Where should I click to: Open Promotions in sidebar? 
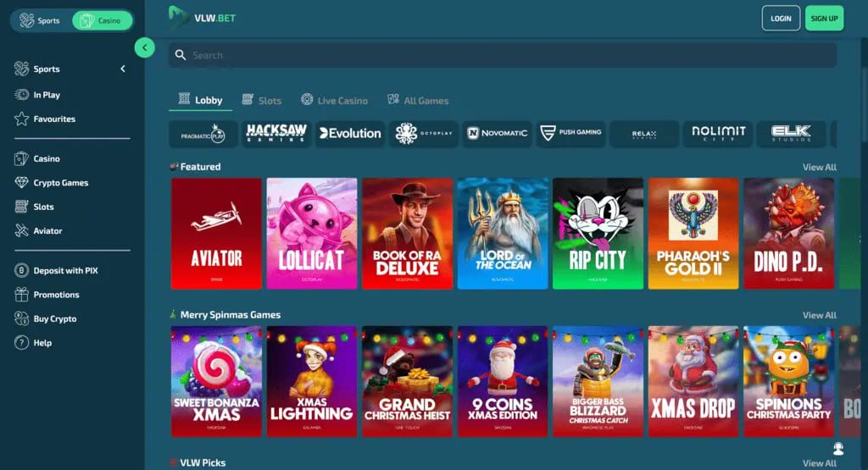click(x=47, y=295)
